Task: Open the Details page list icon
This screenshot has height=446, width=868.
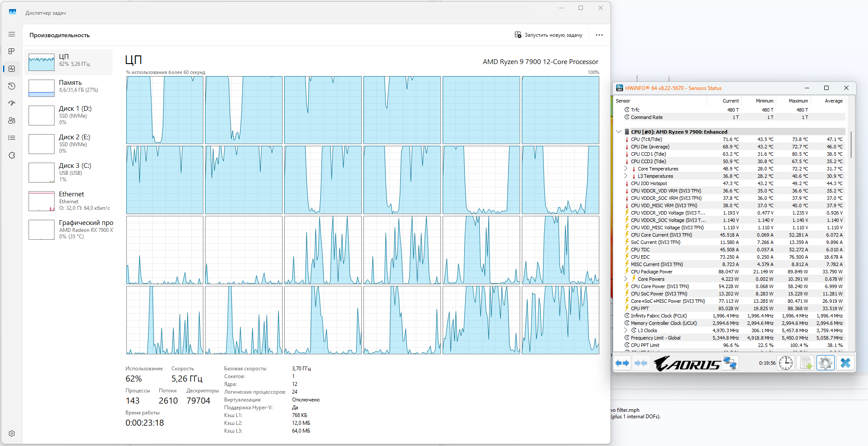Action: [x=12, y=138]
